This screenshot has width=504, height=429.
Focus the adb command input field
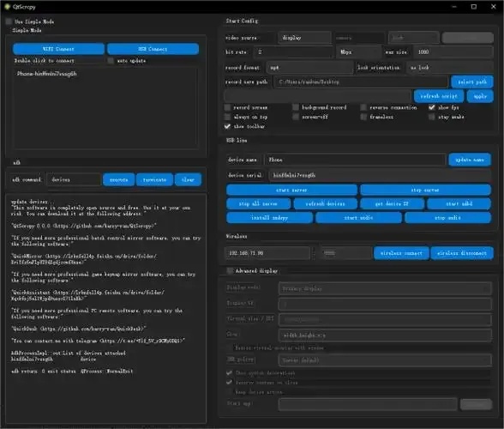(74, 179)
